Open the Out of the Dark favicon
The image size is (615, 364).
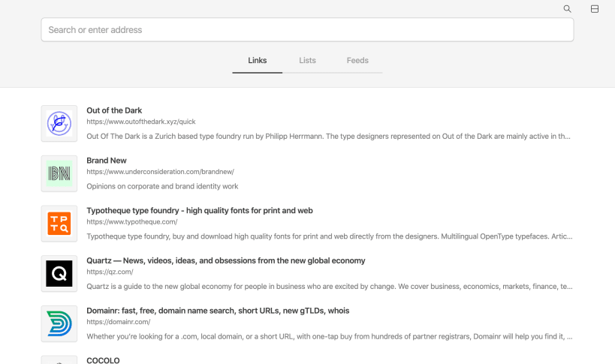click(x=59, y=123)
